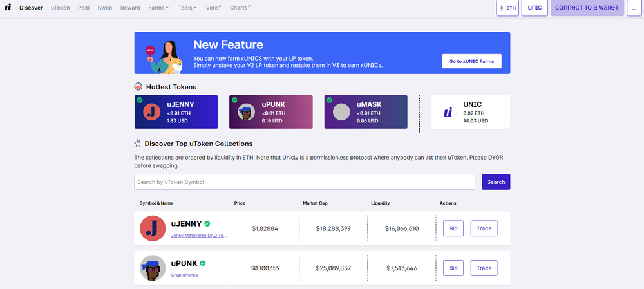644x289 pixels.
Task: Click the uPUNK name in the table row
Action: [x=184, y=263]
